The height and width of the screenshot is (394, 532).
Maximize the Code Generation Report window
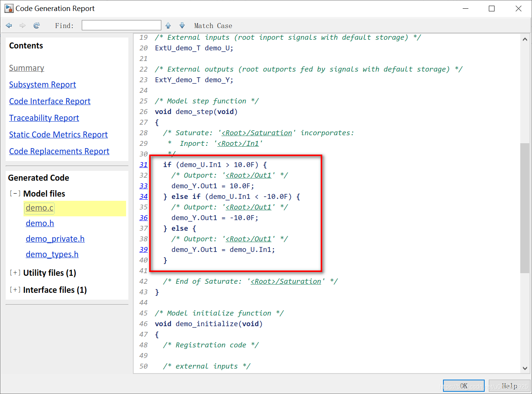pyautogui.click(x=491, y=8)
